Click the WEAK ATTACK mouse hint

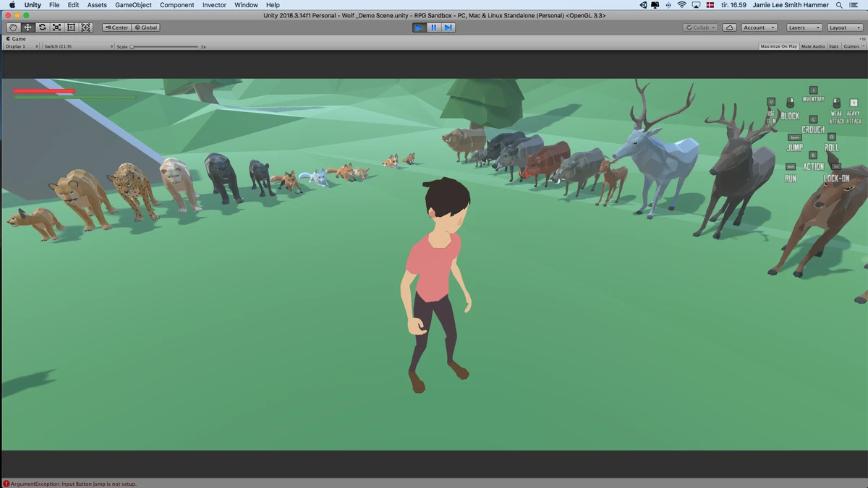836,112
